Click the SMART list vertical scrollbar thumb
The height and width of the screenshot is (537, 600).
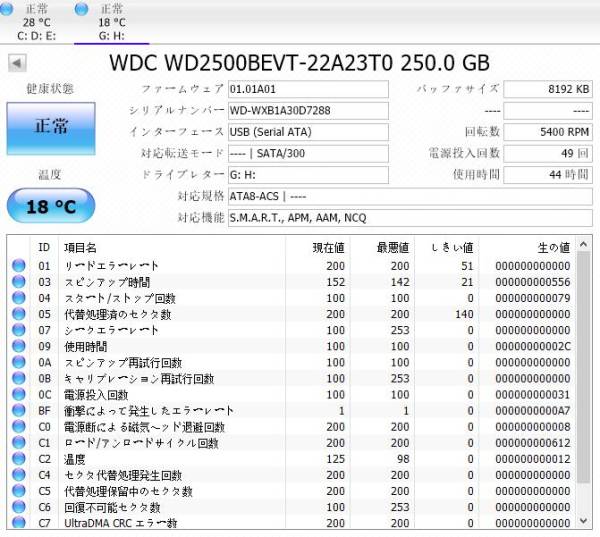583,367
